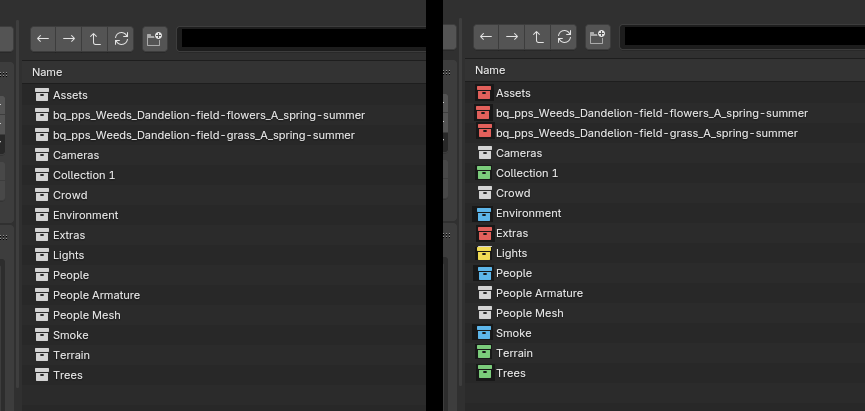Viewport: 865px width, 411px height.
Task: Create new folder in right file browser
Action: coord(598,37)
